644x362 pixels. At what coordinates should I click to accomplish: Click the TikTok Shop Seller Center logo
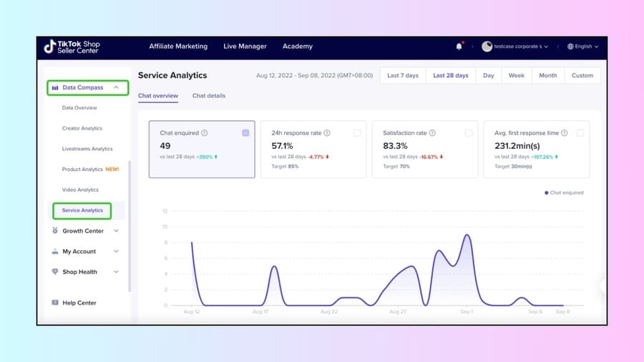click(x=72, y=47)
